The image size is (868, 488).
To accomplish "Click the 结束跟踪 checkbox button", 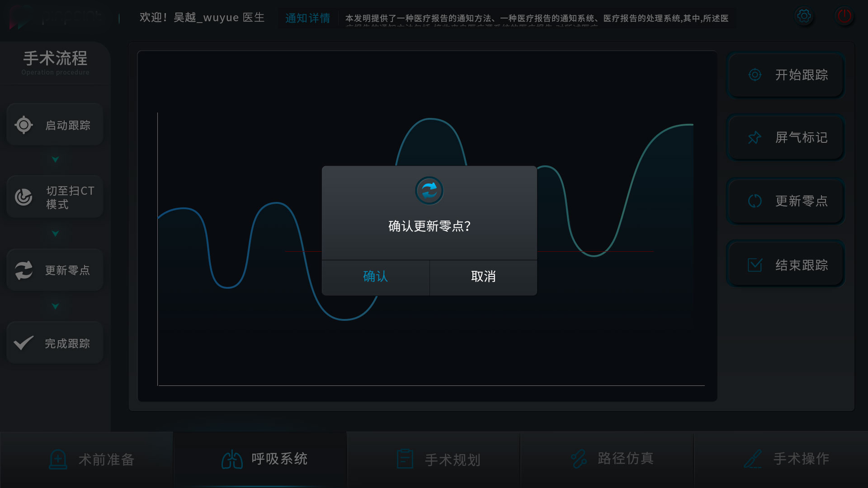I will (786, 265).
